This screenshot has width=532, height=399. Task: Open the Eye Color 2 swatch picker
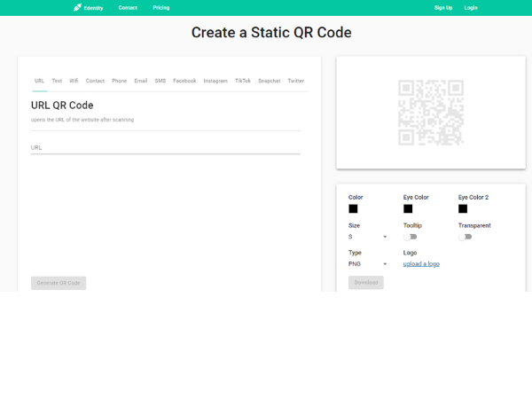pos(463,208)
